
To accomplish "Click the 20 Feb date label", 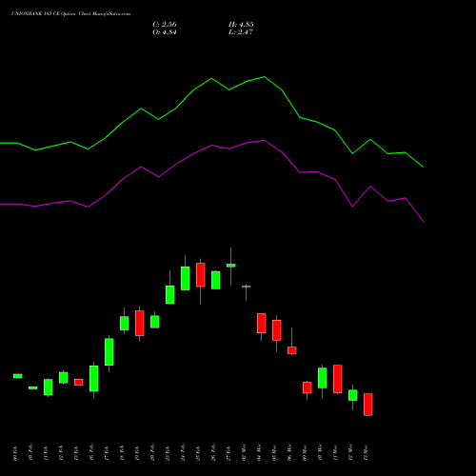I will pos(152,453).
